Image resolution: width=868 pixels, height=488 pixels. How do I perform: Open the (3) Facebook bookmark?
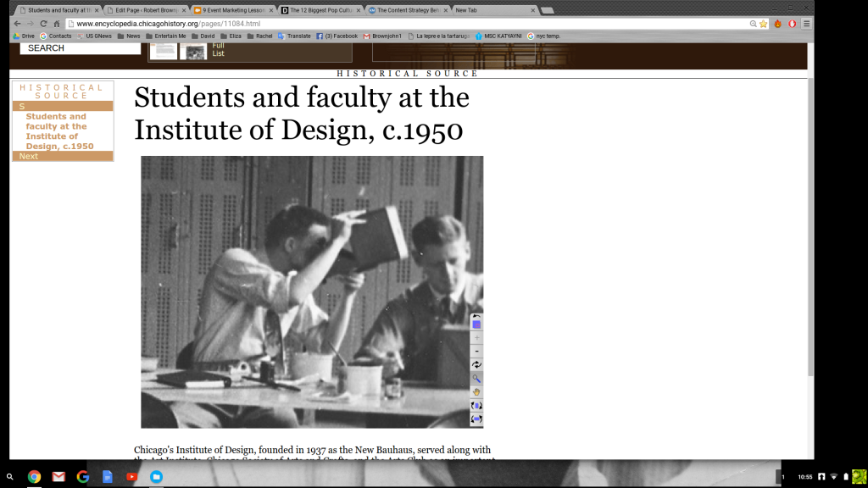(x=337, y=36)
